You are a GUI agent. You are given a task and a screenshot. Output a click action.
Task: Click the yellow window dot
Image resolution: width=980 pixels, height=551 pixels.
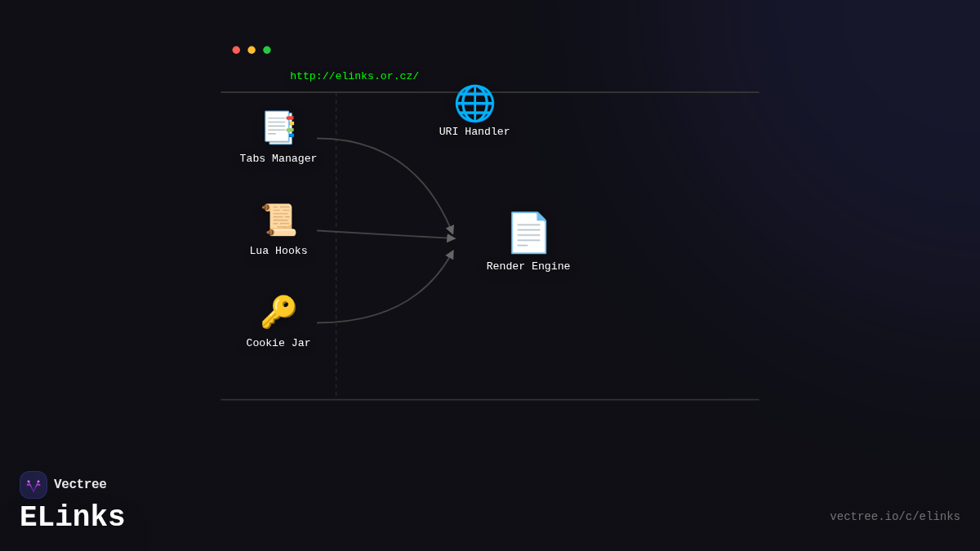click(252, 50)
